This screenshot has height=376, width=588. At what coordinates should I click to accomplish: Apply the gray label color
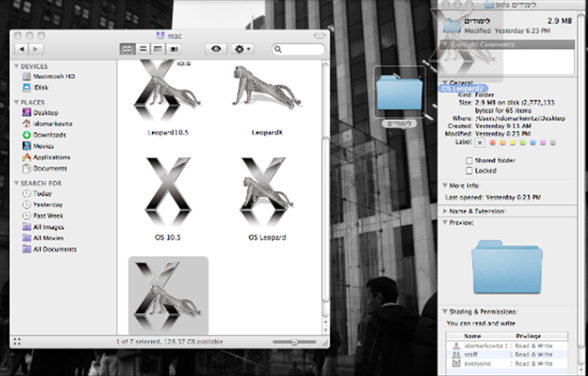tap(553, 143)
